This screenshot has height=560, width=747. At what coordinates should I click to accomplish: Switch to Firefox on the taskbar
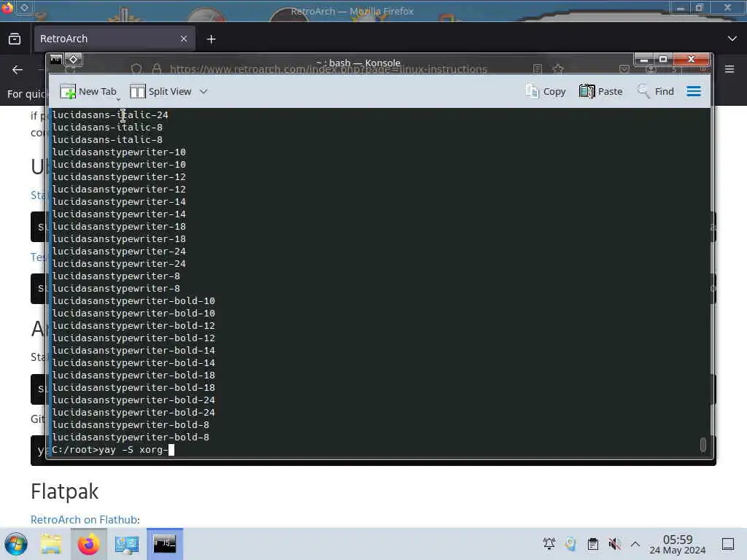click(88, 544)
